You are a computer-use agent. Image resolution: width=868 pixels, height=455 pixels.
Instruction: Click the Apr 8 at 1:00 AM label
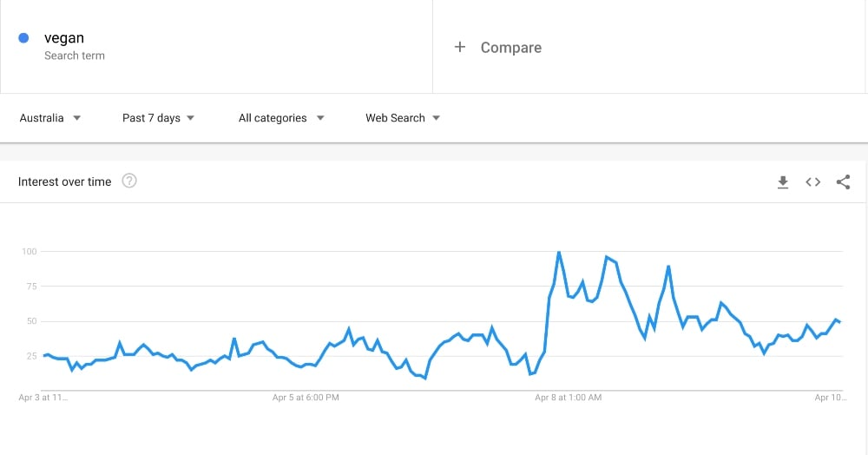pyautogui.click(x=568, y=398)
